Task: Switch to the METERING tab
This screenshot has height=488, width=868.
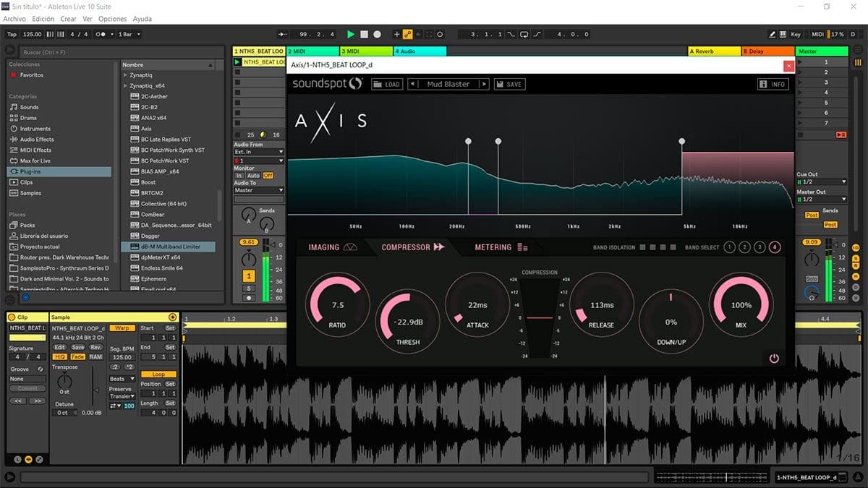Action: 501,247
